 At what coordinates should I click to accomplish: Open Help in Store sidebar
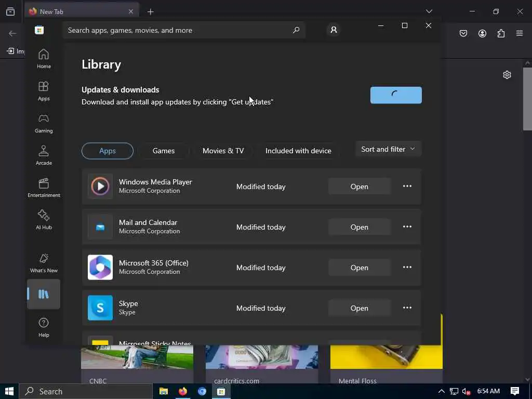tap(44, 328)
